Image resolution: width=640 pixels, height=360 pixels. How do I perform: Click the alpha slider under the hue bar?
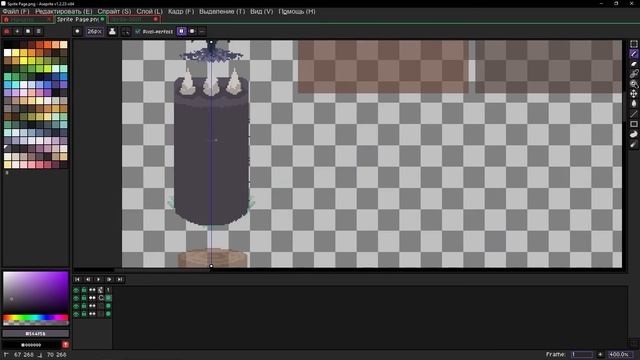(36, 323)
